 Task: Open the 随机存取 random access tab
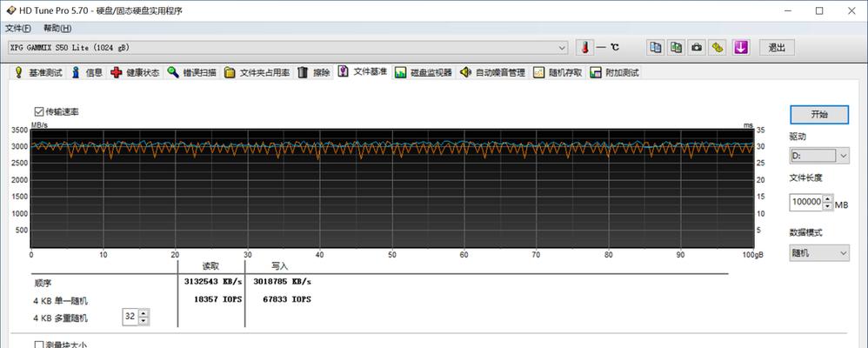point(558,72)
